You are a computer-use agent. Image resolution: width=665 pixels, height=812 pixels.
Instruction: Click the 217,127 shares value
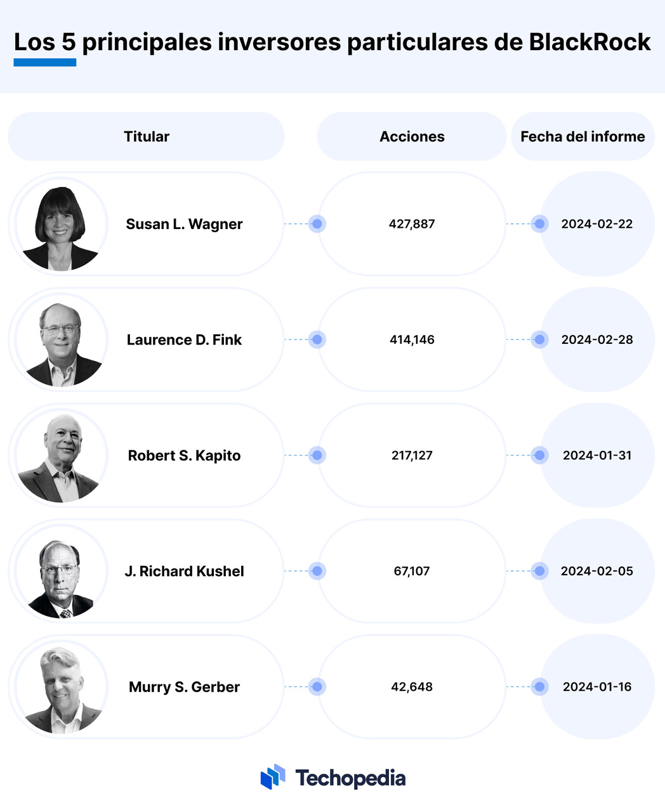pos(412,455)
